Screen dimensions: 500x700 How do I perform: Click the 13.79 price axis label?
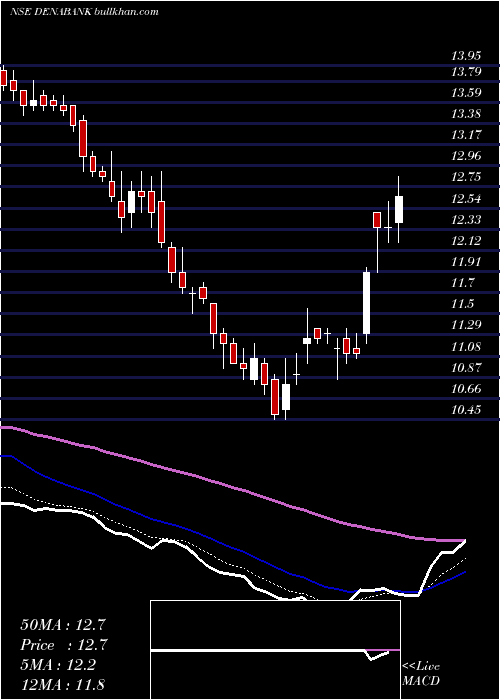[467, 72]
